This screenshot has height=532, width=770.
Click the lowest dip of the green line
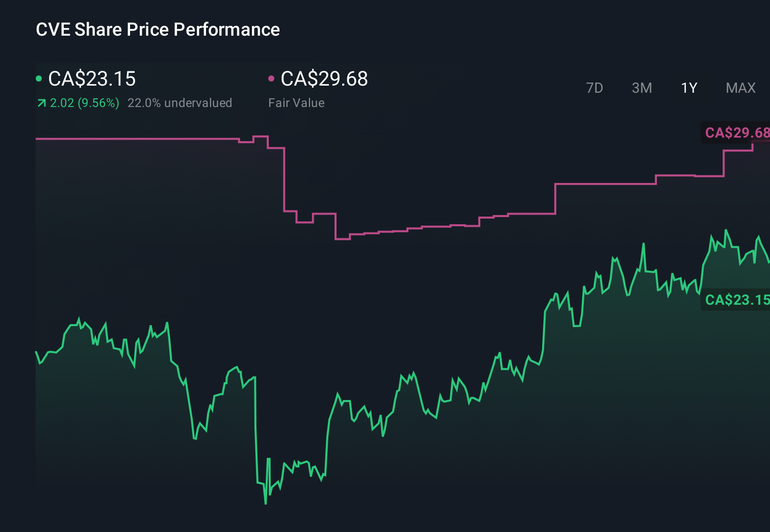coord(266,504)
